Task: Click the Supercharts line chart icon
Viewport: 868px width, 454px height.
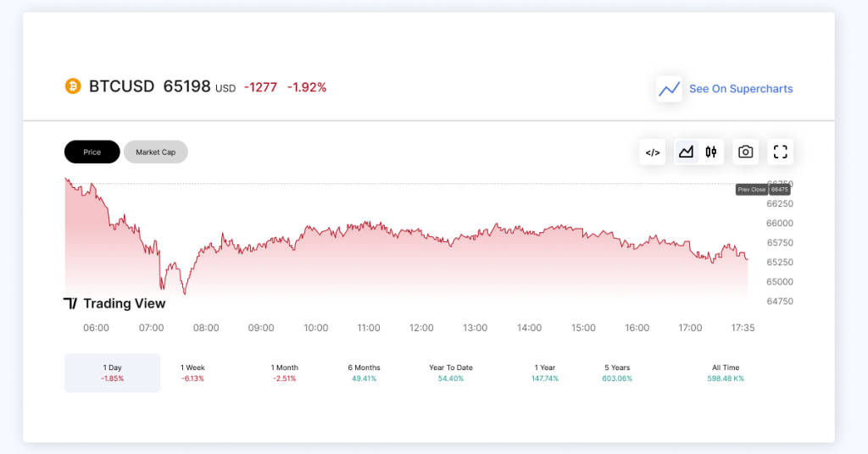Action: (x=669, y=89)
